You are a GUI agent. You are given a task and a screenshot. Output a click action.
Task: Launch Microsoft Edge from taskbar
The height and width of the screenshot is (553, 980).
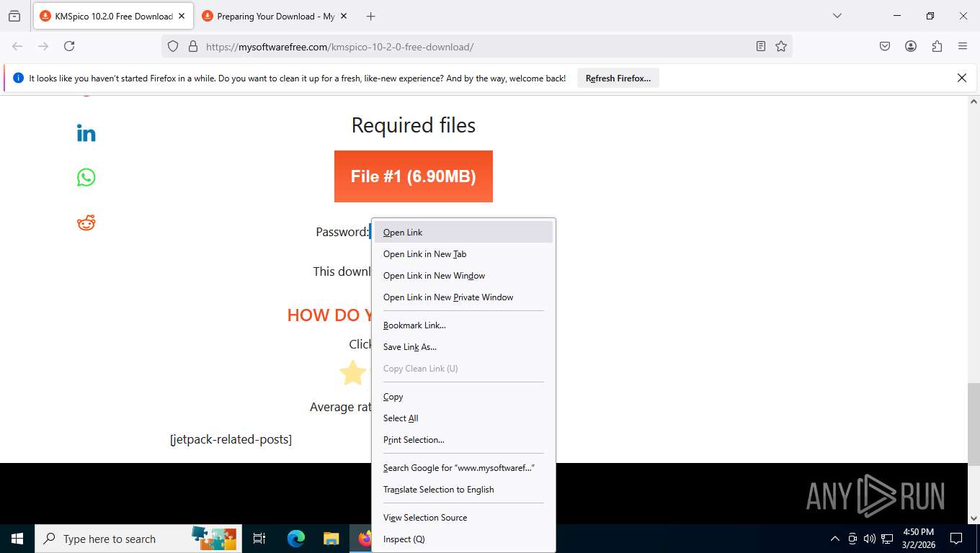(x=296, y=539)
